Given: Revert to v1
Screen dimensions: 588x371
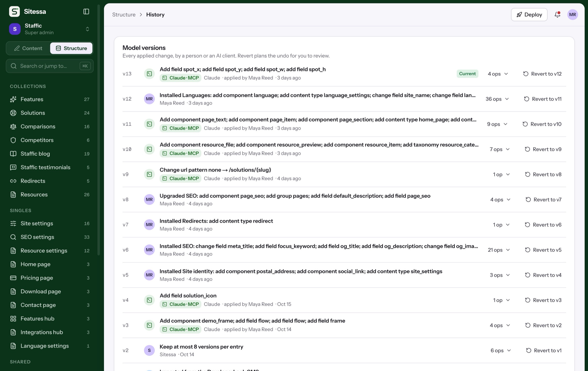Looking at the screenshot, I should point(544,350).
